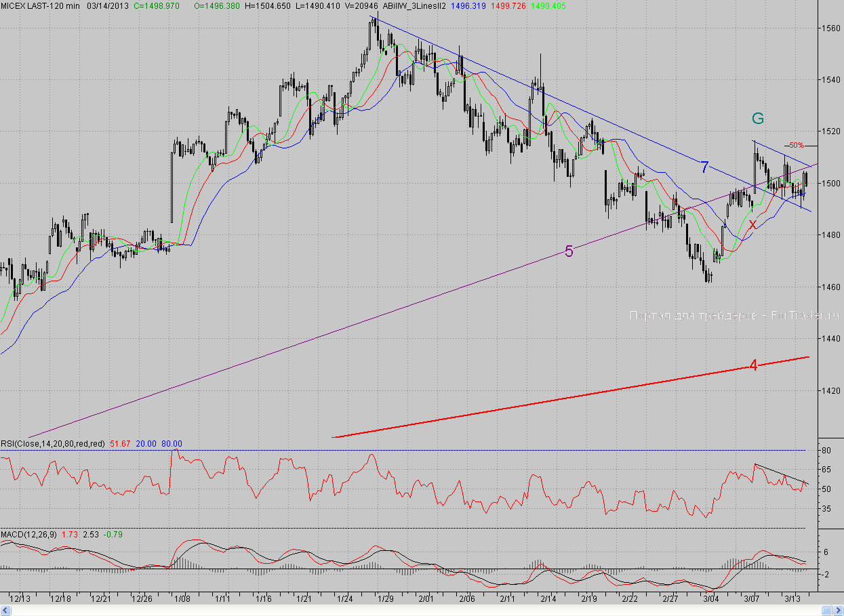
Task: Click the red trendline label 4
Action: pyautogui.click(x=753, y=365)
